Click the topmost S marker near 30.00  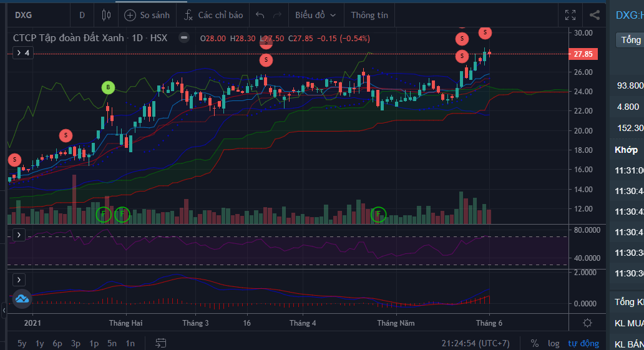coord(485,32)
